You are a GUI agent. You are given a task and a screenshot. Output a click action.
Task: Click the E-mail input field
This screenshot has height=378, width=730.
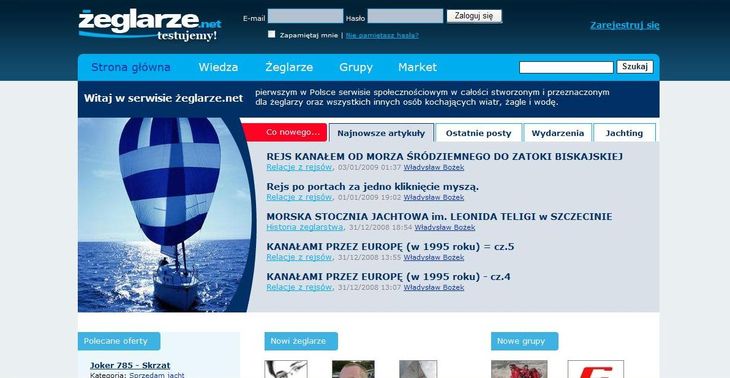coord(305,16)
